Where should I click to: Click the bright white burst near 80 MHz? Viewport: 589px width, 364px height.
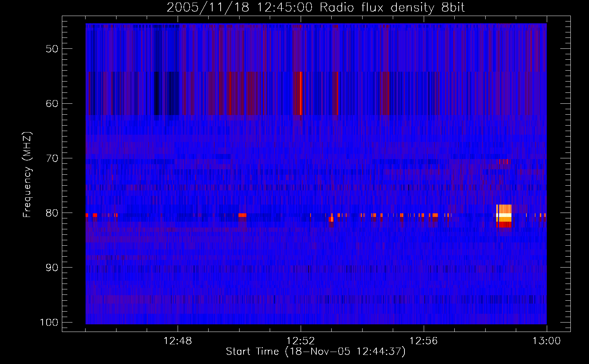click(504, 215)
